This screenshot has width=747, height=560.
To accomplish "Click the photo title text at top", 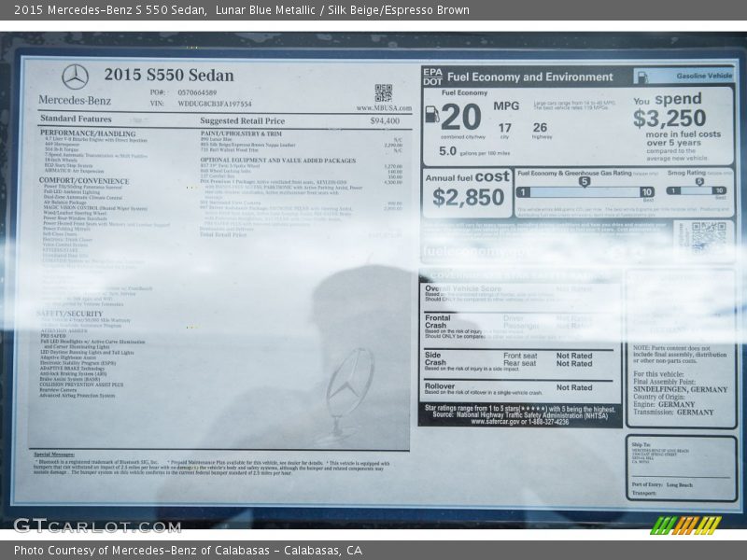I will (242, 10).
